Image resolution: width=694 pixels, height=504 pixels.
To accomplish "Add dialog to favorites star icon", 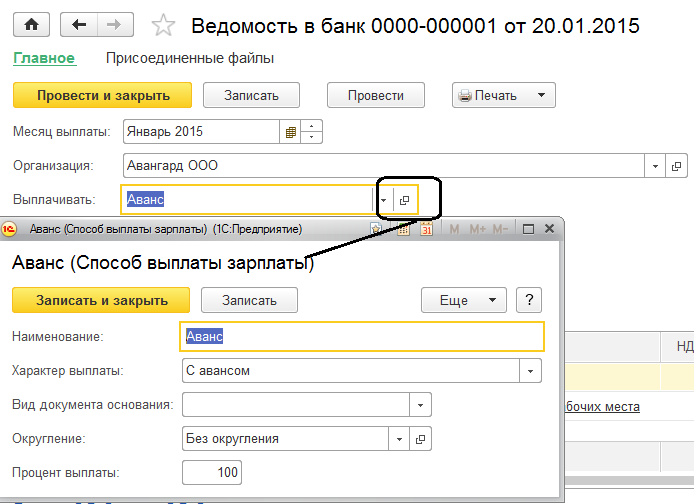I will pyautogui.click(x=376, y=229).
